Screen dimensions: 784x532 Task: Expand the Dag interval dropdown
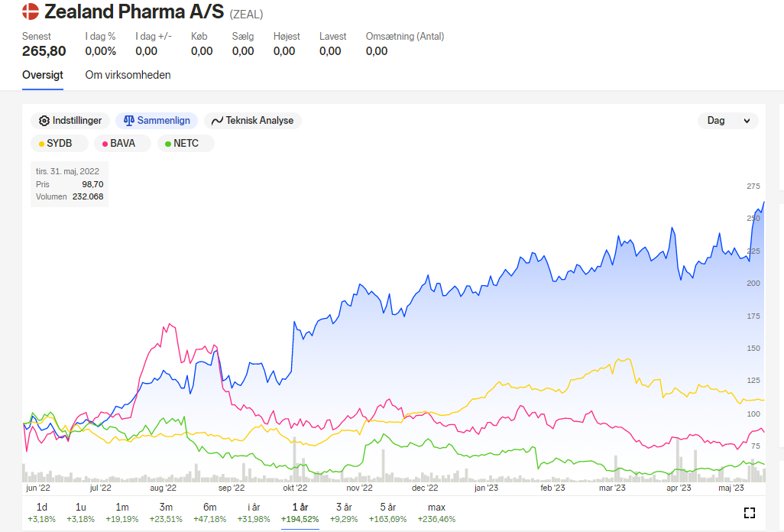click(x=728, y=121)
